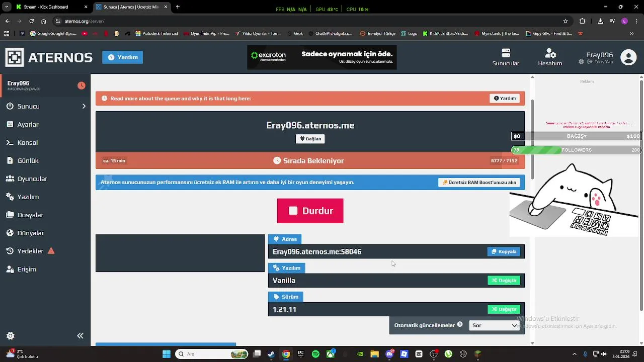This screenshot has width=644, height=362.
Task: Click the address bar URL
Action: (85, 21)
